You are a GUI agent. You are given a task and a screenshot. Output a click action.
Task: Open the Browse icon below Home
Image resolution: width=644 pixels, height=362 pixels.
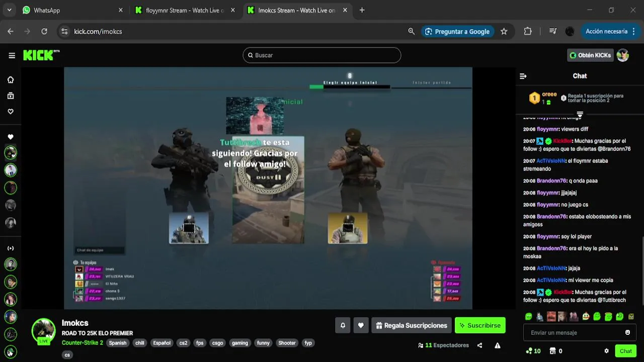pyautogui.click(x=11, y=96)
